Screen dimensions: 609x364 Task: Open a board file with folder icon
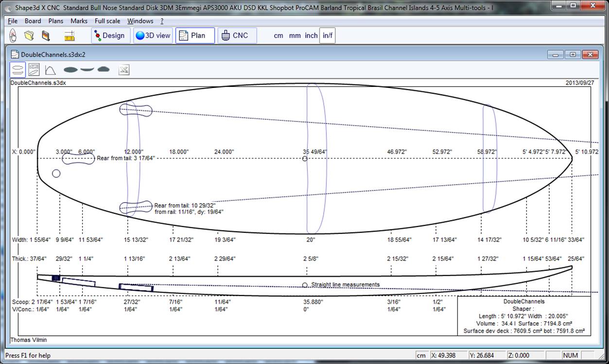click(29, 35)
